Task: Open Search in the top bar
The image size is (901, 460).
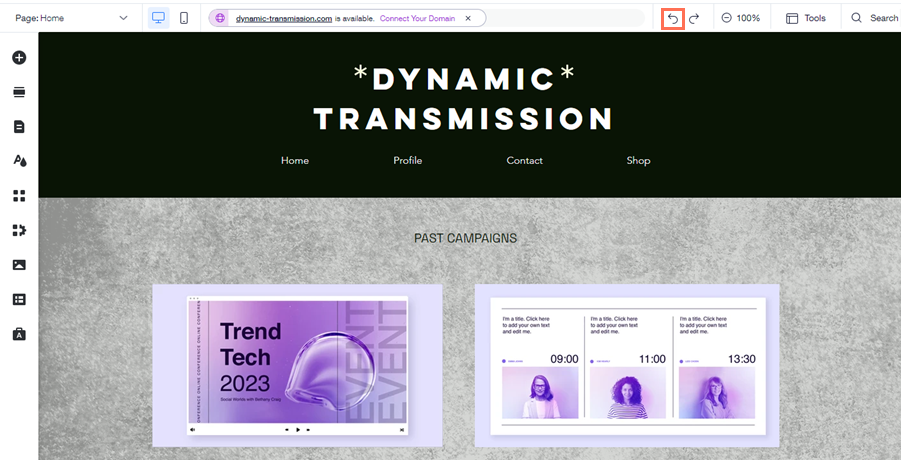Action: pyautogui.click(x=875, y=18)
